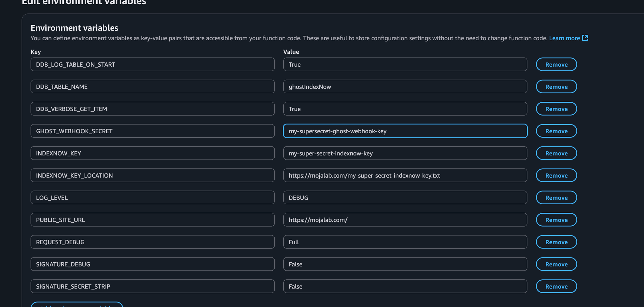The width and height of the screenshot is (644, 307).
Task: Click the Full value field for REQUEST_DEBUG
Action: pos(405,242)
